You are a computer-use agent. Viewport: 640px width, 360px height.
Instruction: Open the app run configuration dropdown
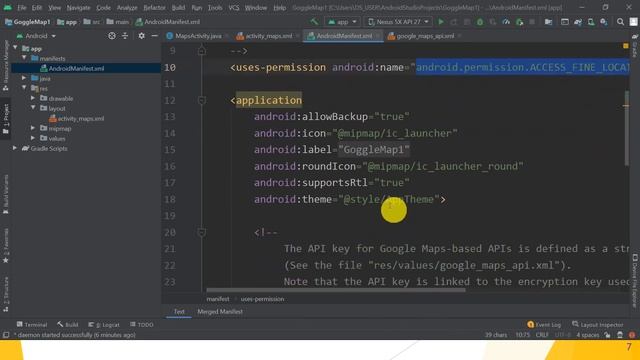pos(342,22)
